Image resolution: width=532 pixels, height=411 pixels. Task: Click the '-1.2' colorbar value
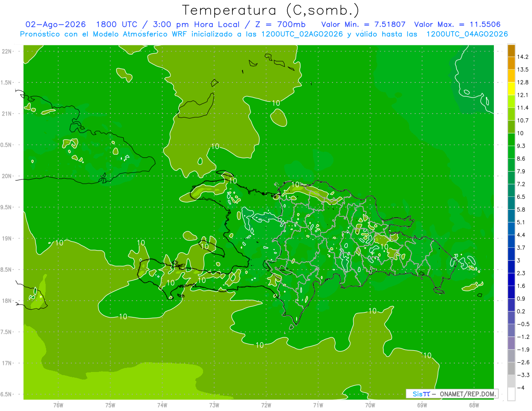[523, 337]
